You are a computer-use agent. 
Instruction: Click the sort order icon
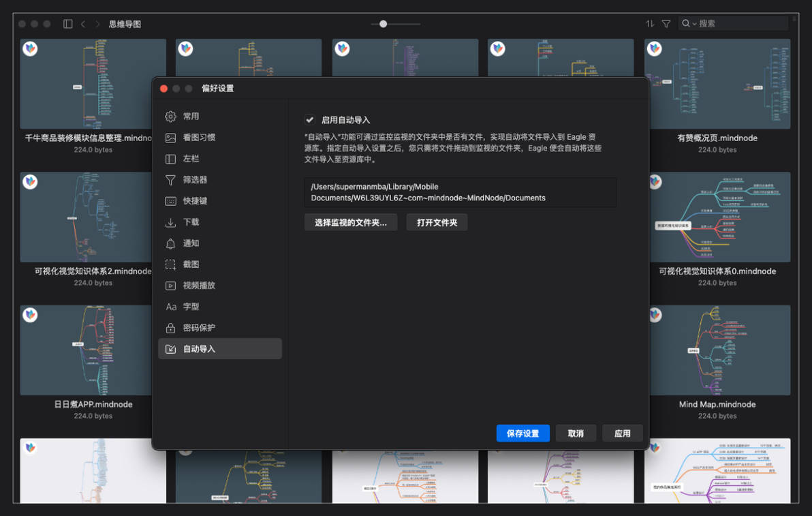(x=650, y=24)
